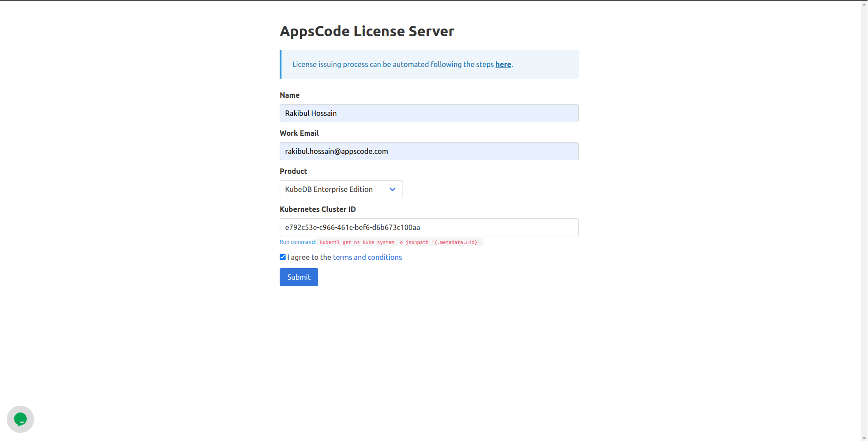Click the license automation info banner
This screenshot has height=441, width=868.
point(429,64)
